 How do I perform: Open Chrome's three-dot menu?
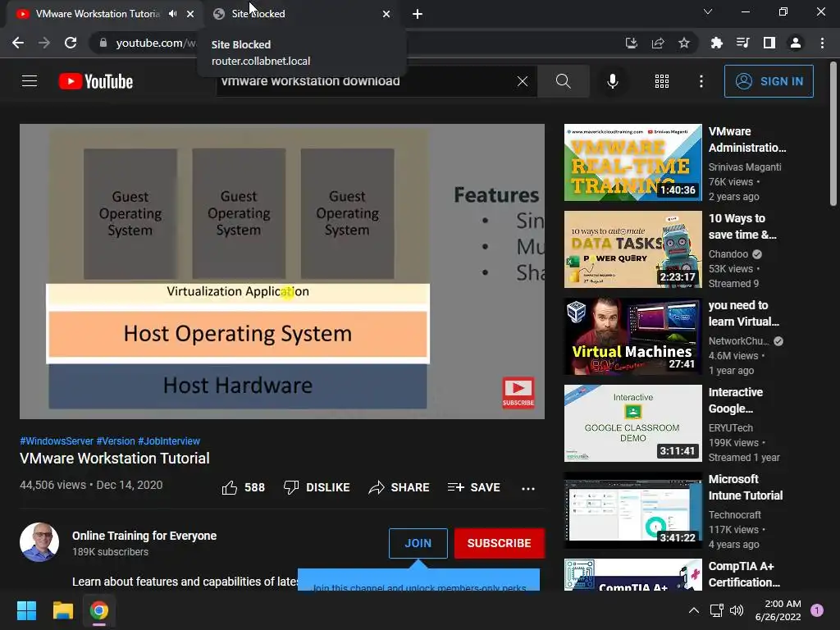click(x=822, y=43)
